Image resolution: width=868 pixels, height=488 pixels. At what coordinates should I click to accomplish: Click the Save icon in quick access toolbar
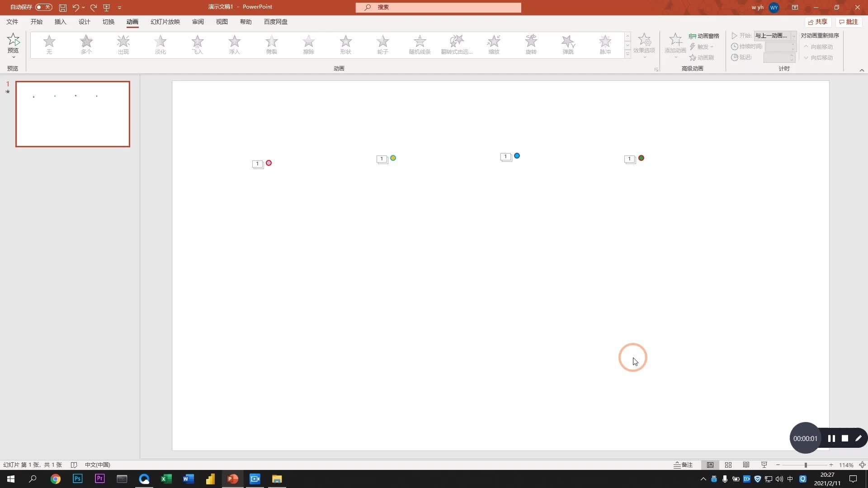pyautogui.click(x=63, y=7)
